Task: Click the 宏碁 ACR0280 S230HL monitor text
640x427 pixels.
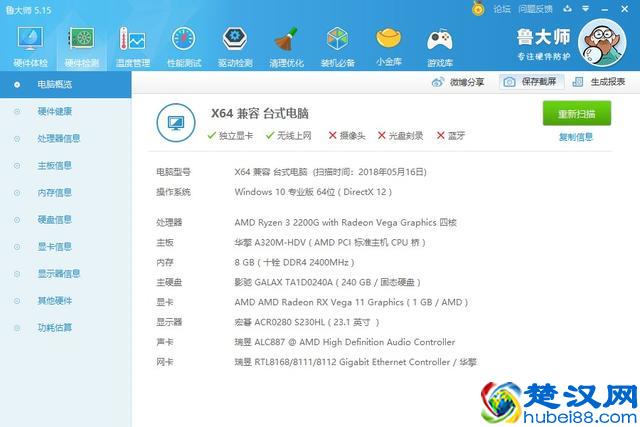Action: click(x=307, y=322)
